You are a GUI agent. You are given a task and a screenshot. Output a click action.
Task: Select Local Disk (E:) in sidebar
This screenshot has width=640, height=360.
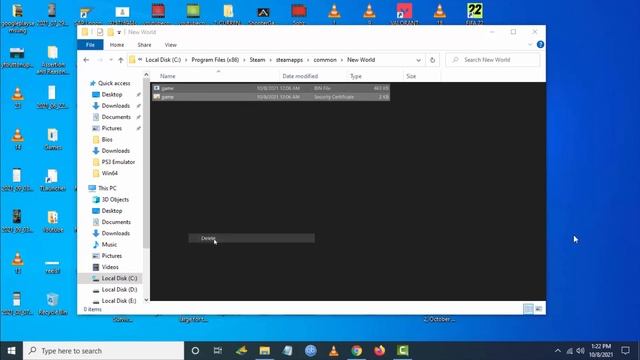point(119,301)
